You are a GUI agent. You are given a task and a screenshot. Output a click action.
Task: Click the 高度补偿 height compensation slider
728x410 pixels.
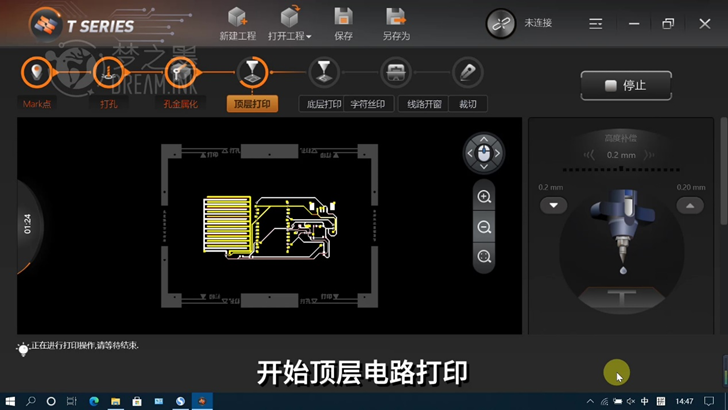(x=620, y=168)
